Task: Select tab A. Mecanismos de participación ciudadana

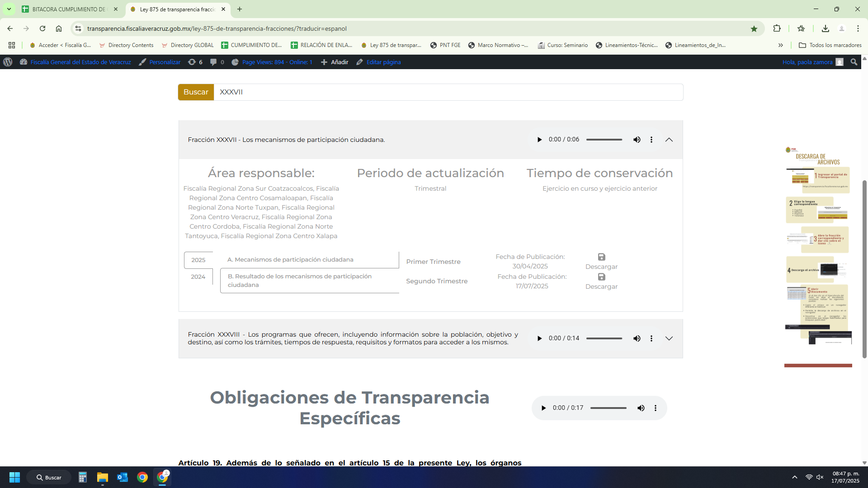Action: click(290, 260)
